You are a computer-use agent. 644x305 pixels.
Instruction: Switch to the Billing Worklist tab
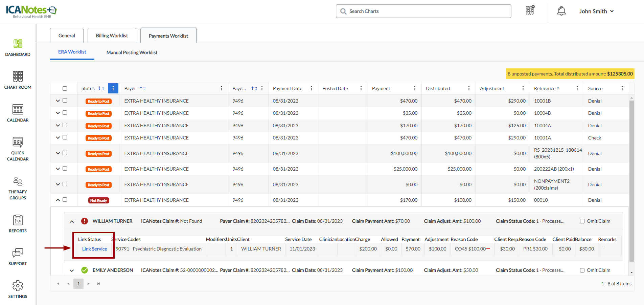click(x=112, y=36)
